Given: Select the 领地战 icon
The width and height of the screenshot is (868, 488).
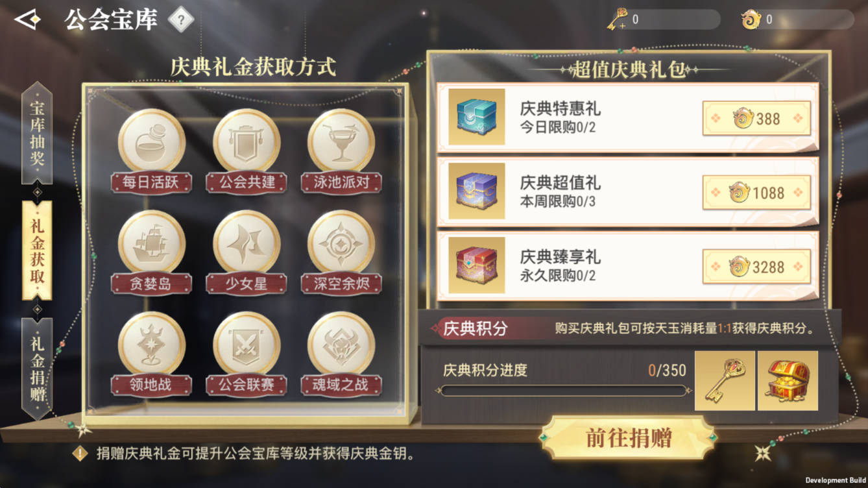Looking at the screenshot, I should click(x=151, y=345).
